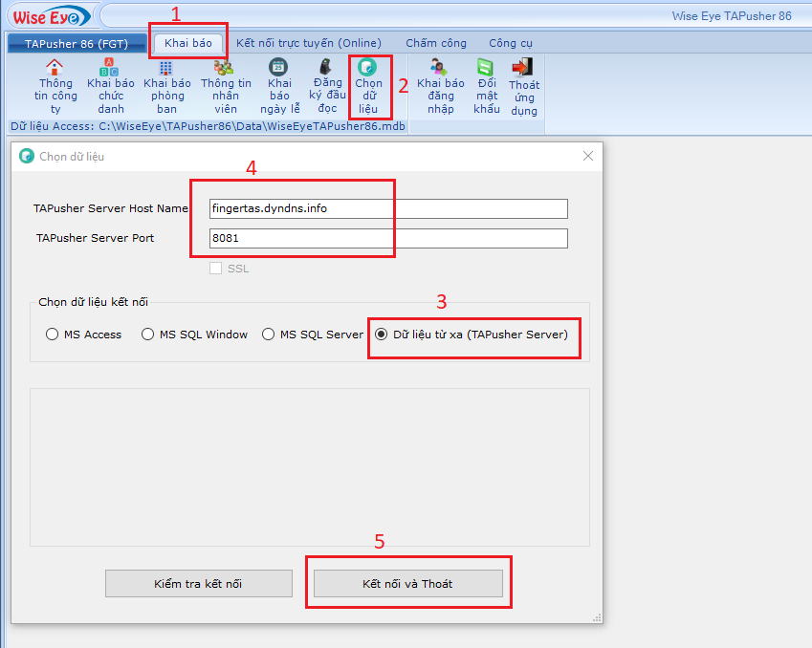Select Dữ liệu từ xa radio option
Screen dimensions: 812x648
[382, 335]
